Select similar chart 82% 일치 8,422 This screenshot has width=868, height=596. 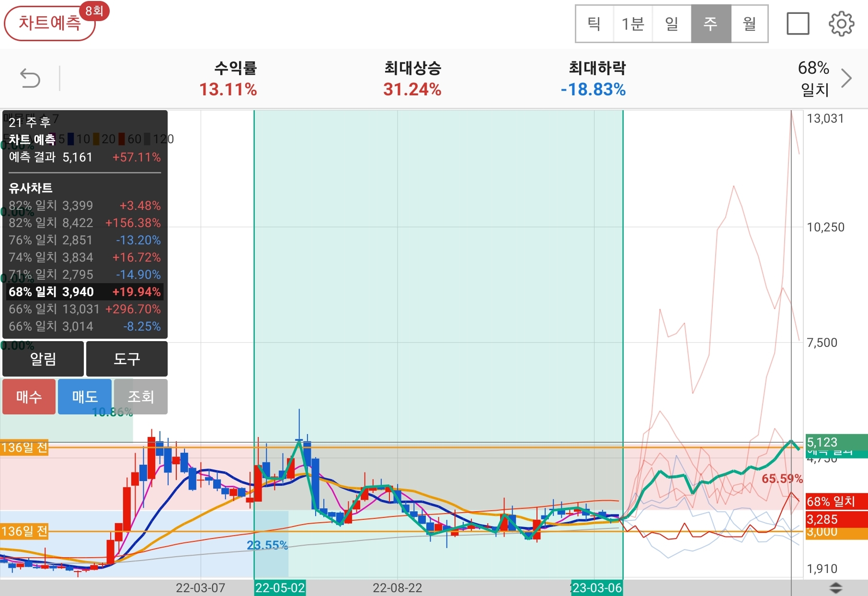click(x=85, y=223)
